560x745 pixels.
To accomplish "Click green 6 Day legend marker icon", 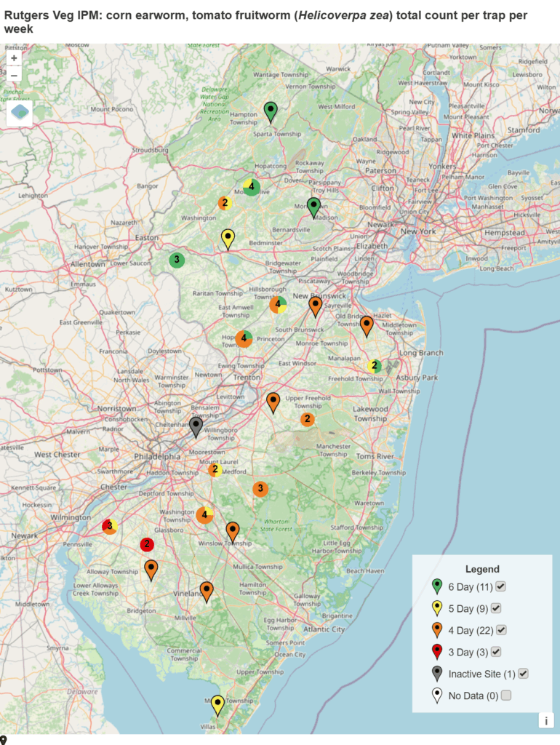I will 437,587.
